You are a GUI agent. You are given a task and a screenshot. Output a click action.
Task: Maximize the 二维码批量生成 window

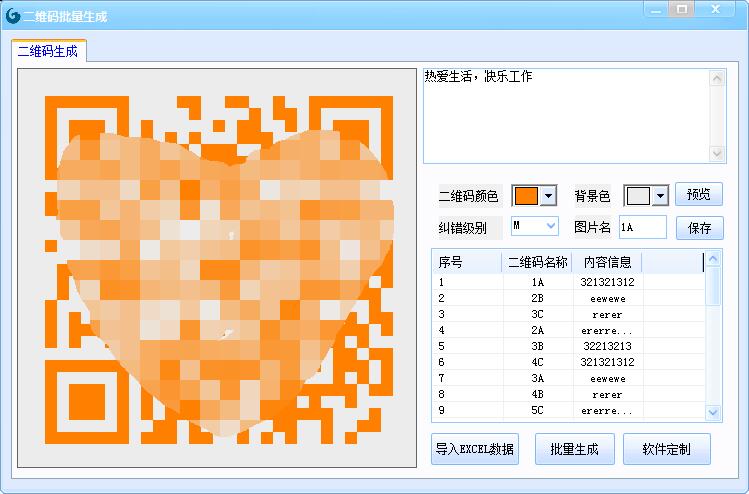coord(682,10)
